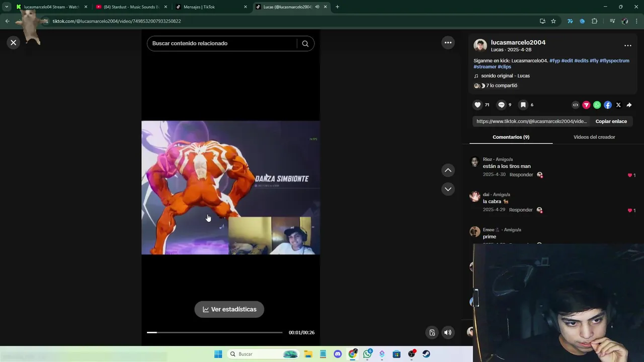Viewport: 644px width, 362px height.
Task: Open comments with the speech bubble icon
Action: [x=501, y=105]
